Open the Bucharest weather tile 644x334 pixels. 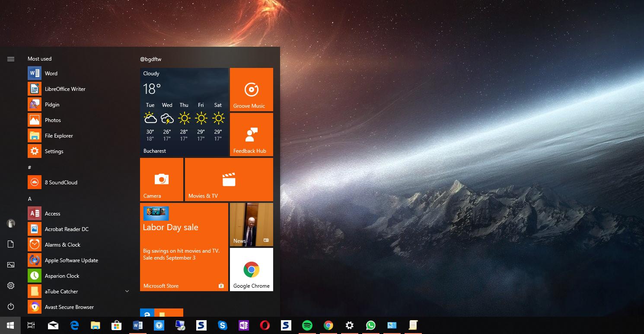(x=184, y=112)
